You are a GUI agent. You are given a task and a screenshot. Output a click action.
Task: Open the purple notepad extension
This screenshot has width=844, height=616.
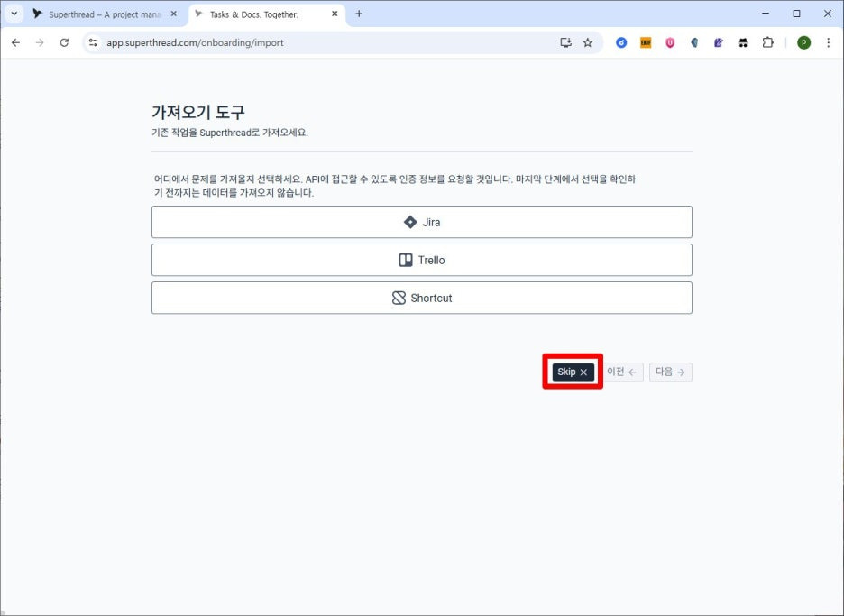pos(719,42)
